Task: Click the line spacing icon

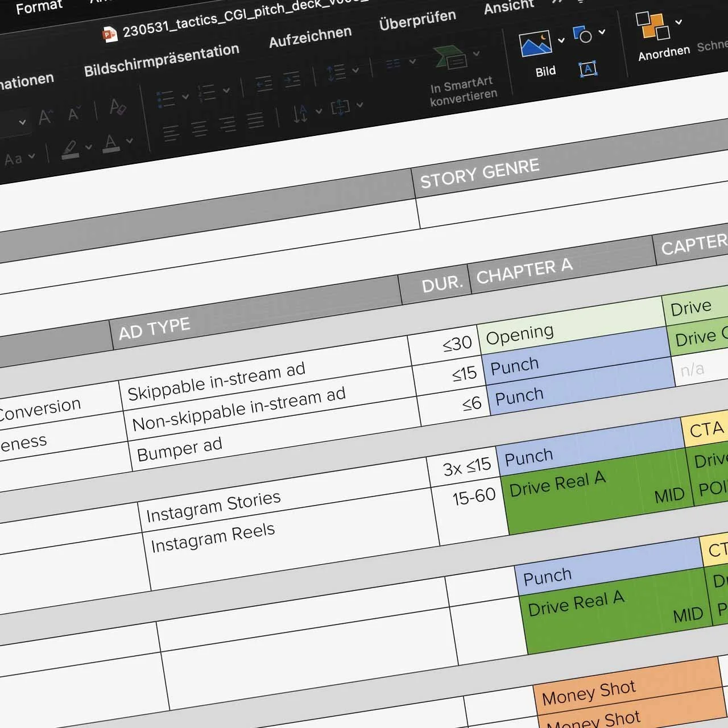Action: [336, 73]
